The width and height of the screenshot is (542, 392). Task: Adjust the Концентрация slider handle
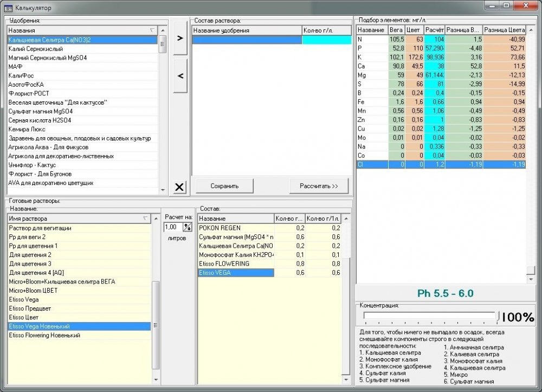(498, 316)
